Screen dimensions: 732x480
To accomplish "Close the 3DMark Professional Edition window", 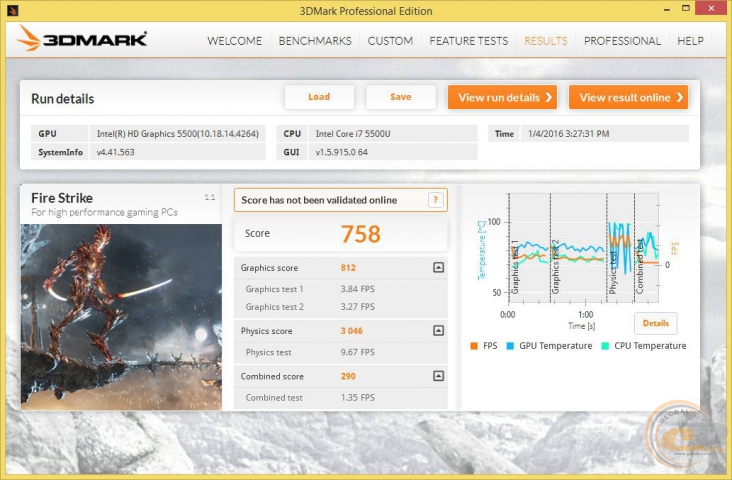I will [x=711, y=8].
